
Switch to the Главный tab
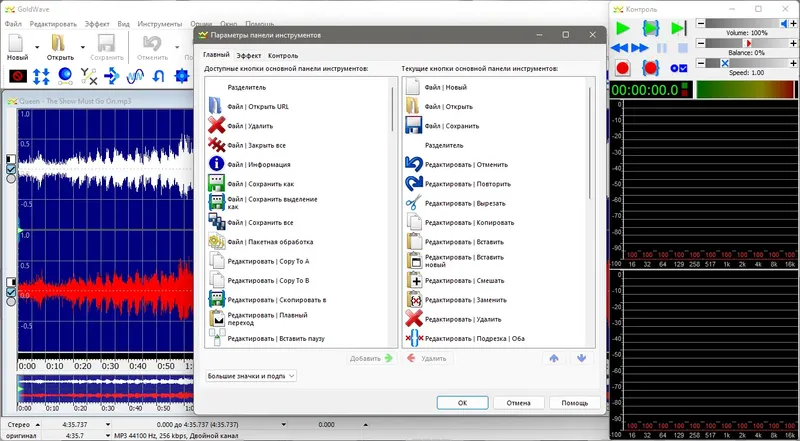coord(216,55)
